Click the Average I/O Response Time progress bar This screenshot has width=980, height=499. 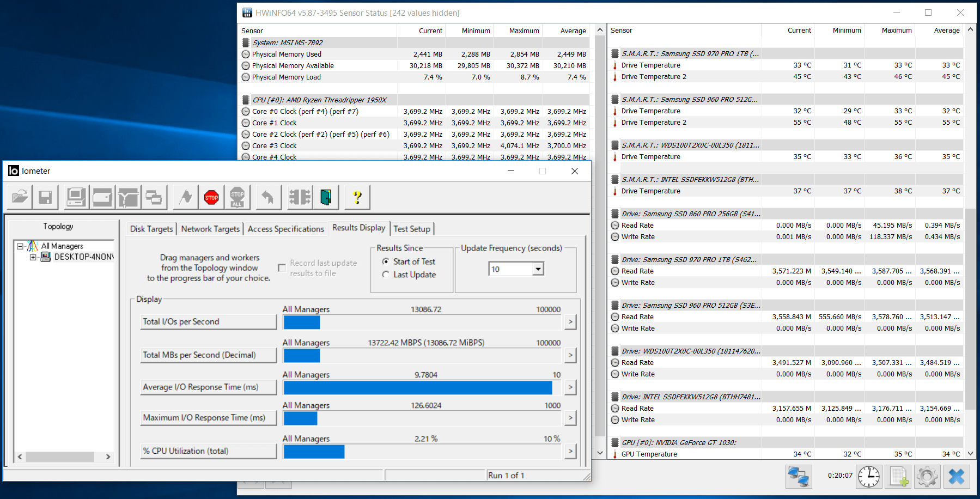click(x=422, y=387)
